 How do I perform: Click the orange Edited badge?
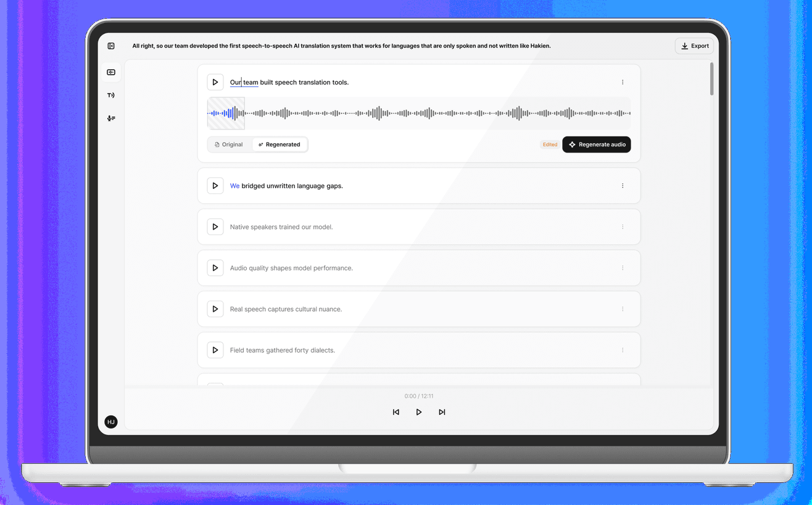[550, 144]
